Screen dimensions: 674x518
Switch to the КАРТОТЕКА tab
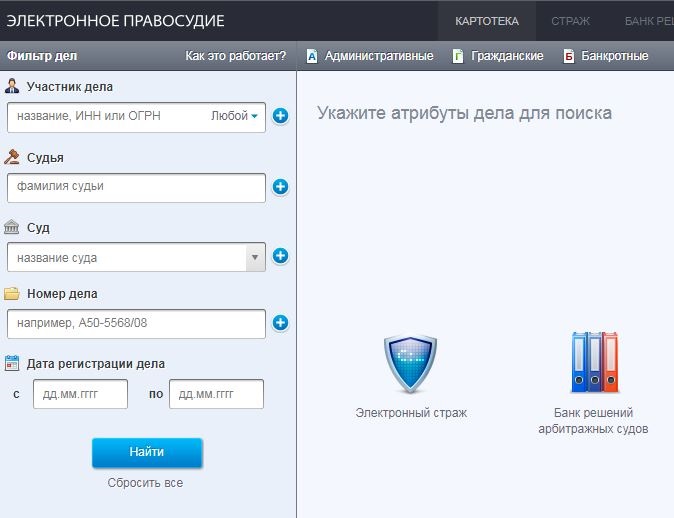point(486,21)
